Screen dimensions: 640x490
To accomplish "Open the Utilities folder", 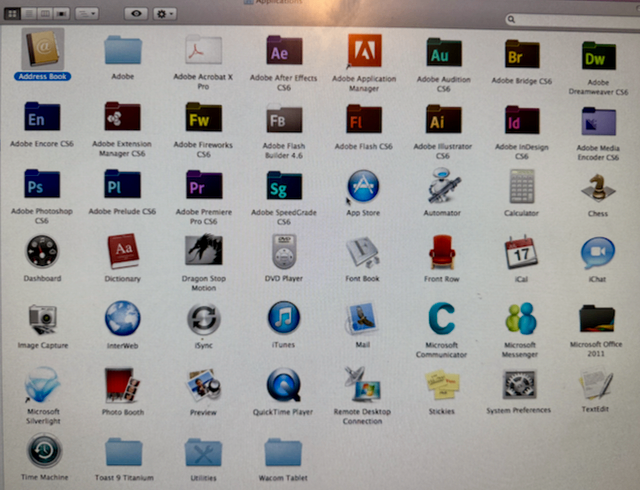I will click(x=203, y=452).
